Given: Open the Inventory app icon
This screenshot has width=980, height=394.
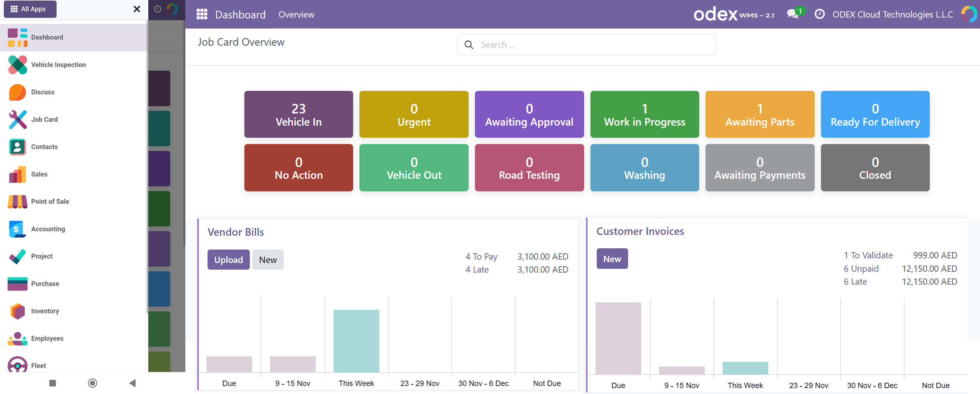Looking at the screenshot, I should click(x=18, y=311).
